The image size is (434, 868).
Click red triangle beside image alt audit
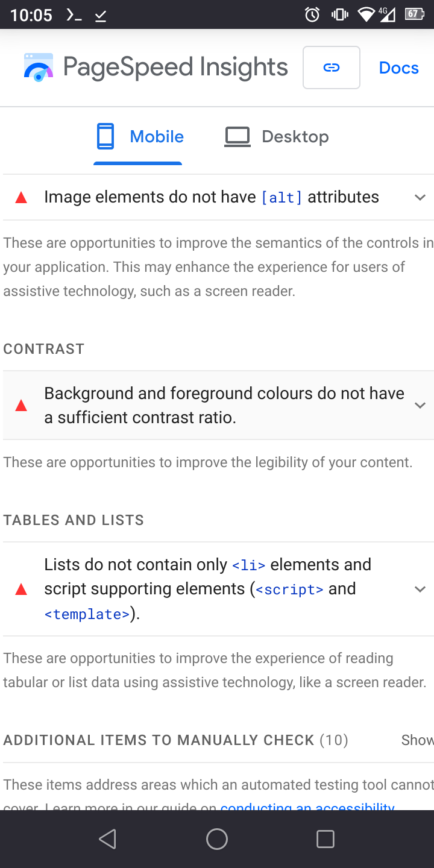(21, 197)
